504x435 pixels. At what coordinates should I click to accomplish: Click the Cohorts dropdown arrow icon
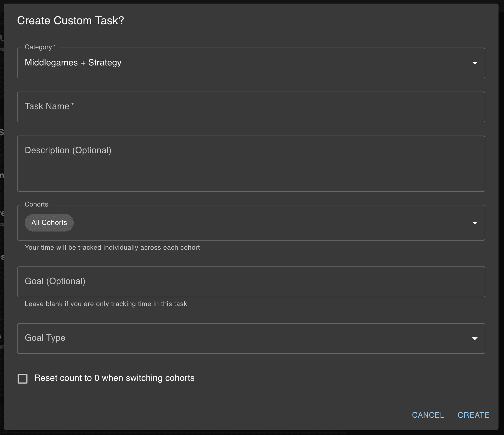point(475,223)
